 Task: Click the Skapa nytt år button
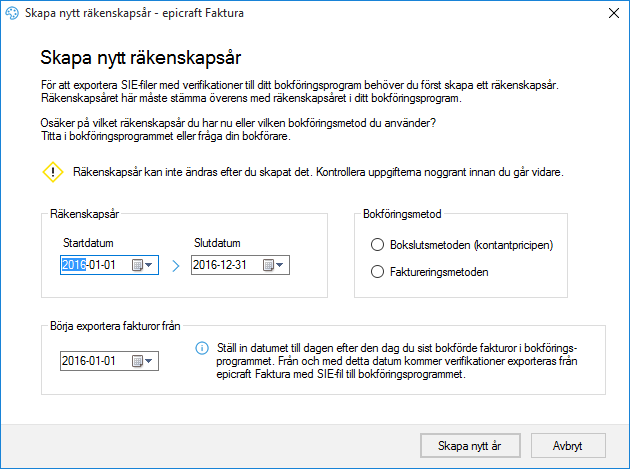[470, 445]
